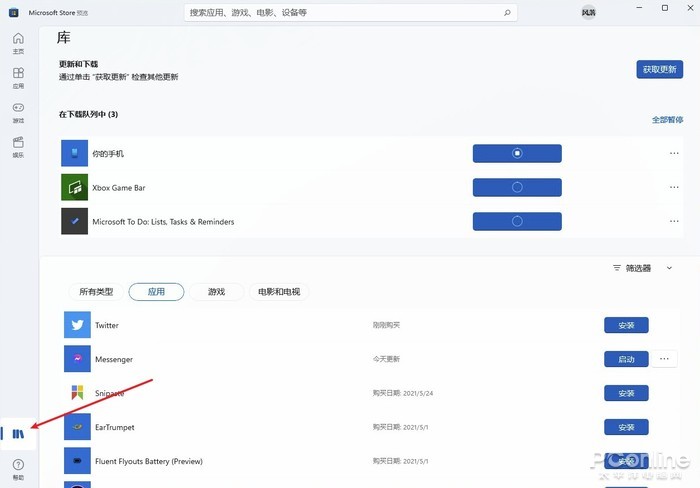Install the Snipaste app
The image size is (700, 488).
point(626,393)
